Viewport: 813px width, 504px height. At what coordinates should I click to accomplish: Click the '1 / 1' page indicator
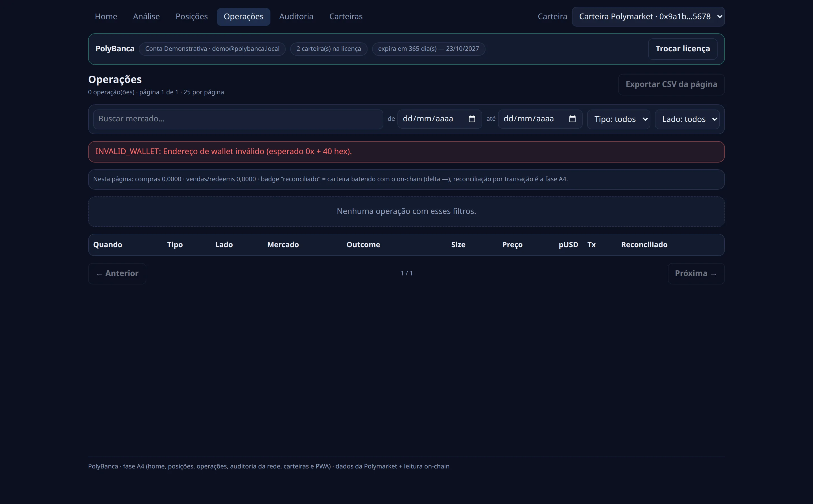406,273
